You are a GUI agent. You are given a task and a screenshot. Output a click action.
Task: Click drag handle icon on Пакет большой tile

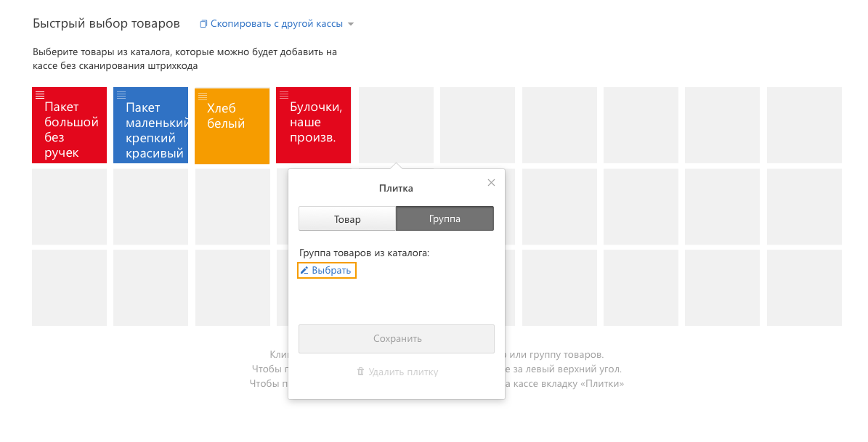40,94
